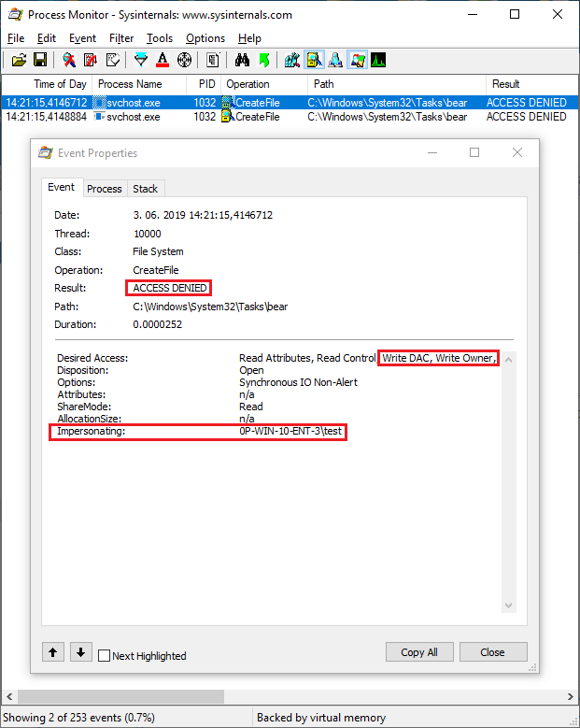Maximize the Event Properties dialog
The height and width of the screenshot is (728, 580).
point(474,152)
